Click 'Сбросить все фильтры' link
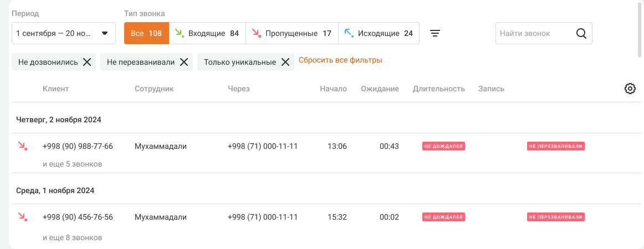The image size is (644, 249). (340, 60)
